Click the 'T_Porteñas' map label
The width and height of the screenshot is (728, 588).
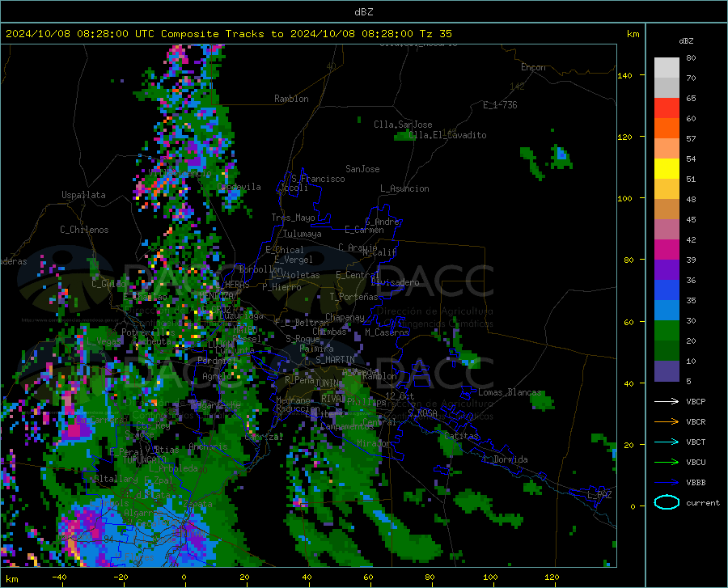coord(353,297)
